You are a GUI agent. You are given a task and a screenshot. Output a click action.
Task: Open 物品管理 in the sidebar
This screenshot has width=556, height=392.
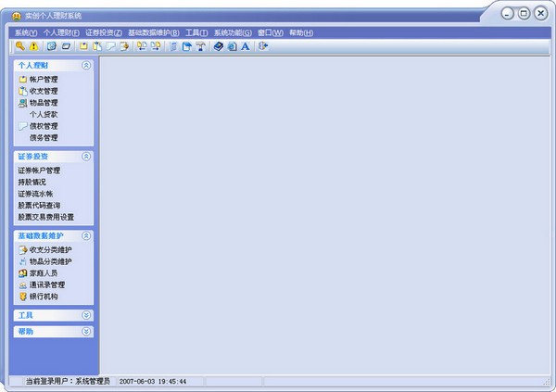44,103
